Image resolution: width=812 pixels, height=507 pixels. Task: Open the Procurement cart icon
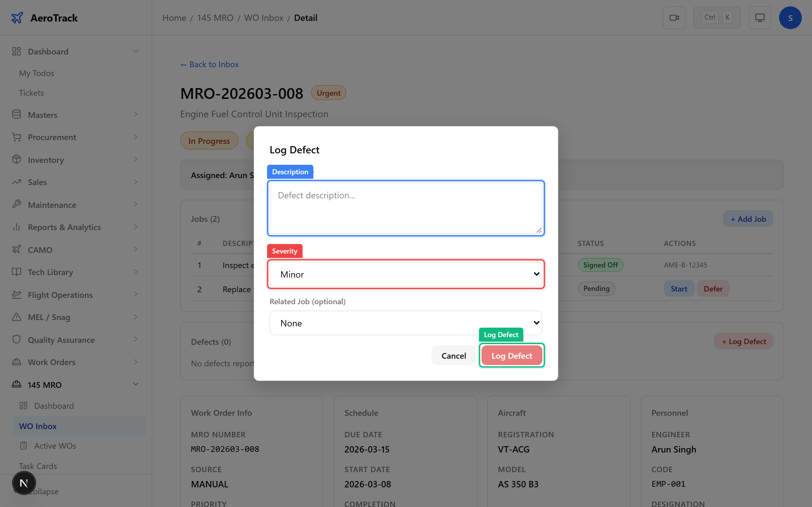click(x=16, y=137)
